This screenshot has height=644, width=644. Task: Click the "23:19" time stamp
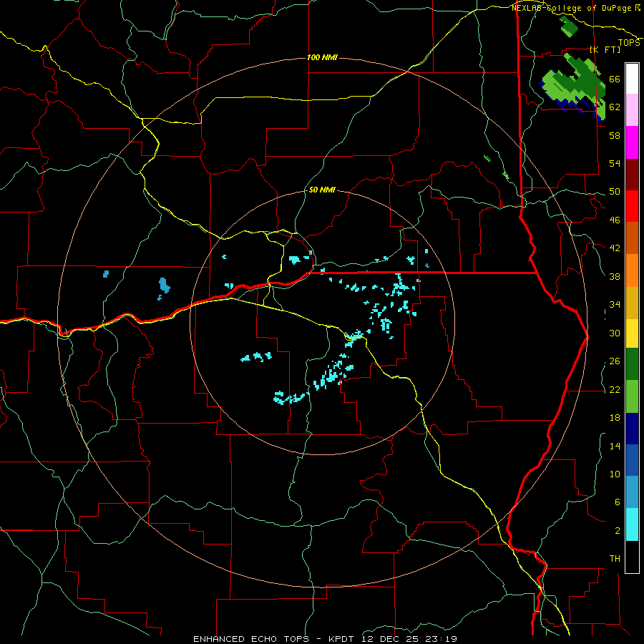click(441, 639)
